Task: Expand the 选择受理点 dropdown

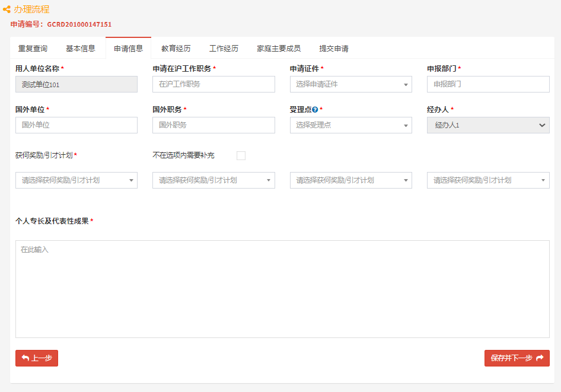Action: (350, 125)
